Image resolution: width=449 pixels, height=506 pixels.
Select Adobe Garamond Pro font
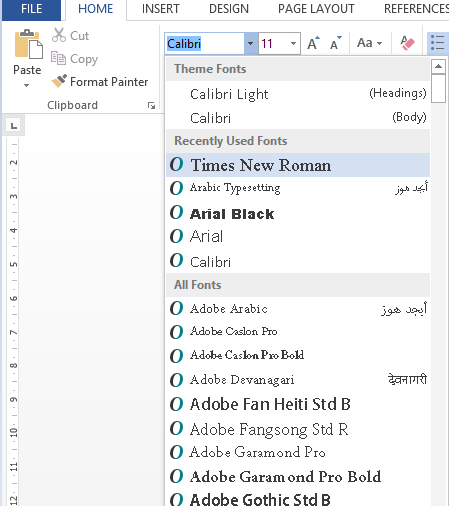(x=298, y=453)
